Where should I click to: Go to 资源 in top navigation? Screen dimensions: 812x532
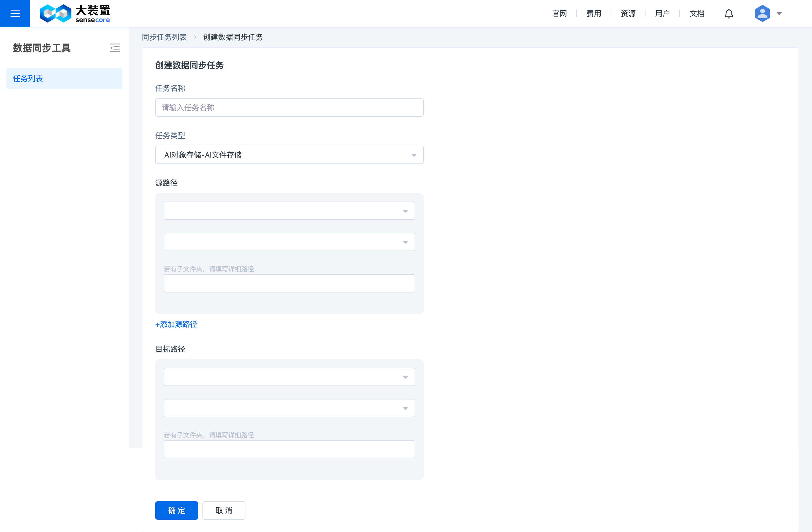pos(628,14)
